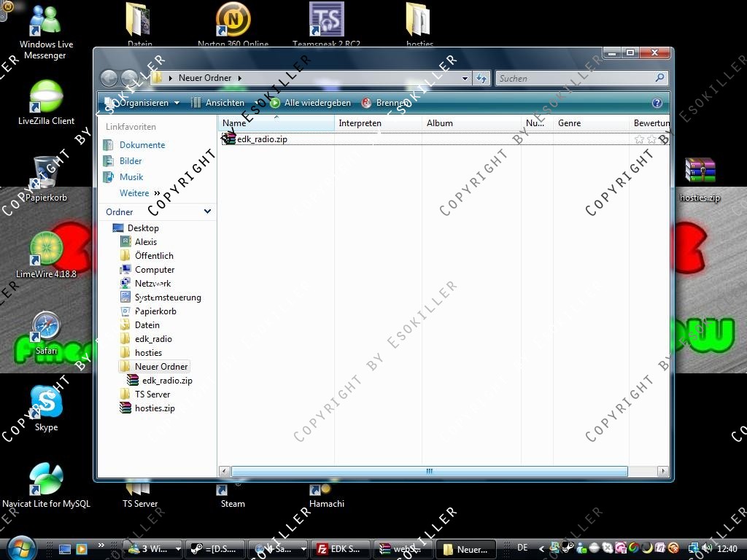Expand the address bar history dropdown
The image size is (747, 560).
(465, 78)
